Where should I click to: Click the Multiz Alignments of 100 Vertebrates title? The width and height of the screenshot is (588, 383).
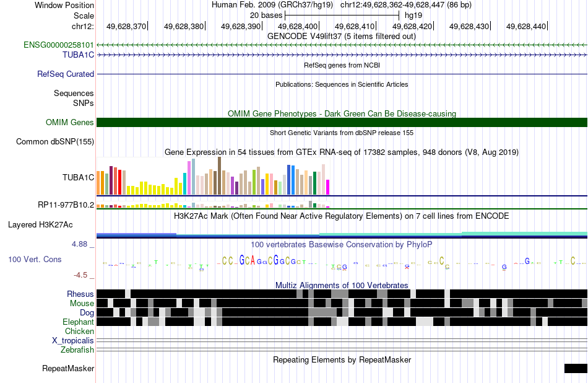click(342, 285)
